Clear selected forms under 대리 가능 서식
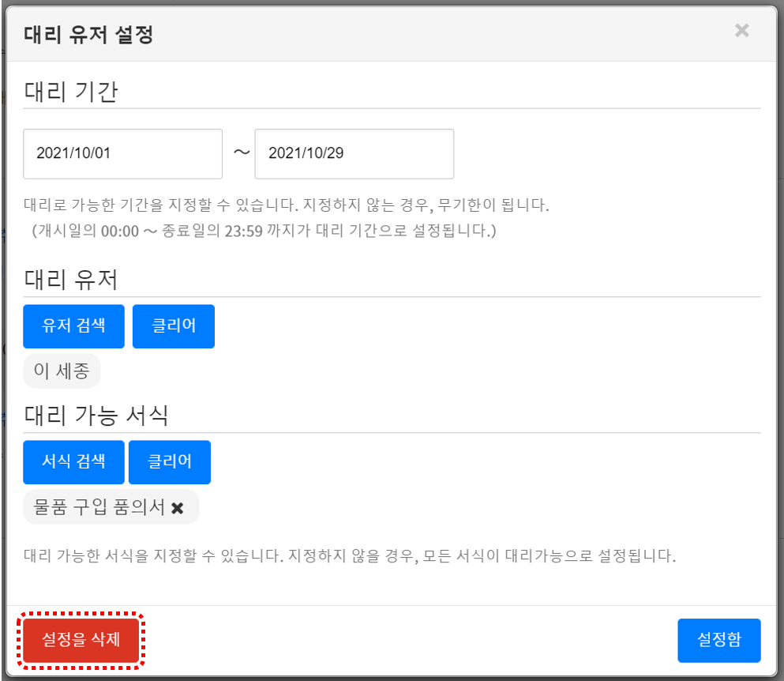 (x=170, y=462)
